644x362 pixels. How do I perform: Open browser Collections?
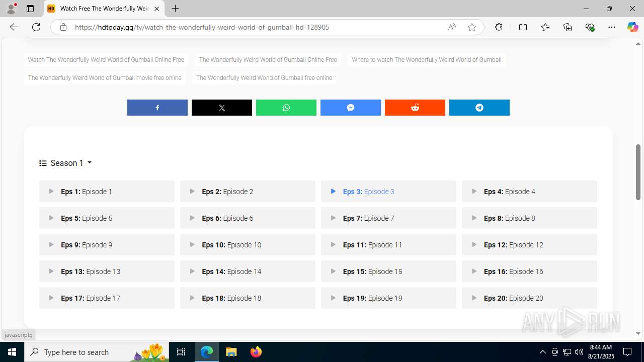click(x=568, y=27)
